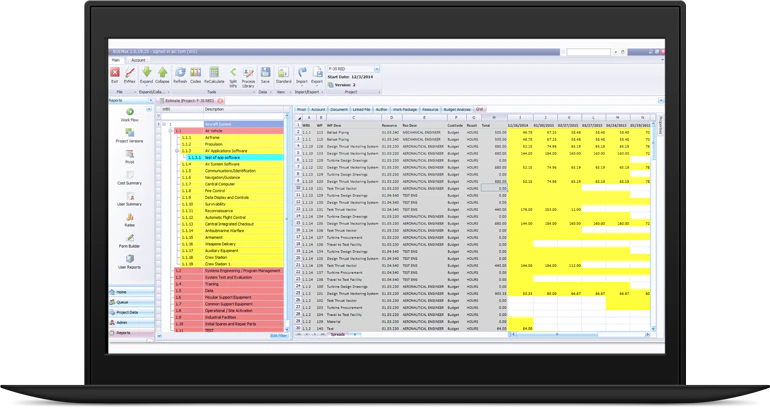Select the Resource tab above the grid

click(x=430, y=109)
